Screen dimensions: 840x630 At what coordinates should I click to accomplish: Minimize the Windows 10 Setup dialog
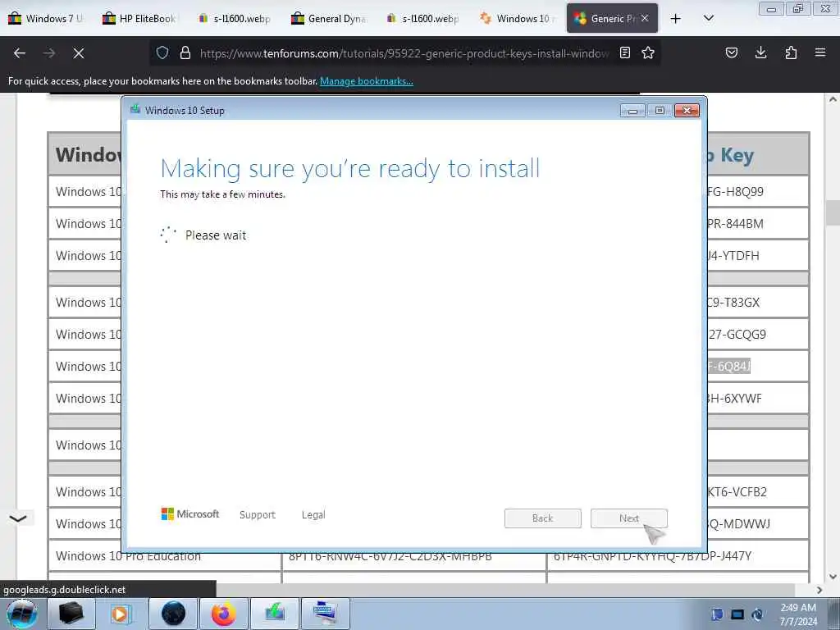[x=632, y=111]
